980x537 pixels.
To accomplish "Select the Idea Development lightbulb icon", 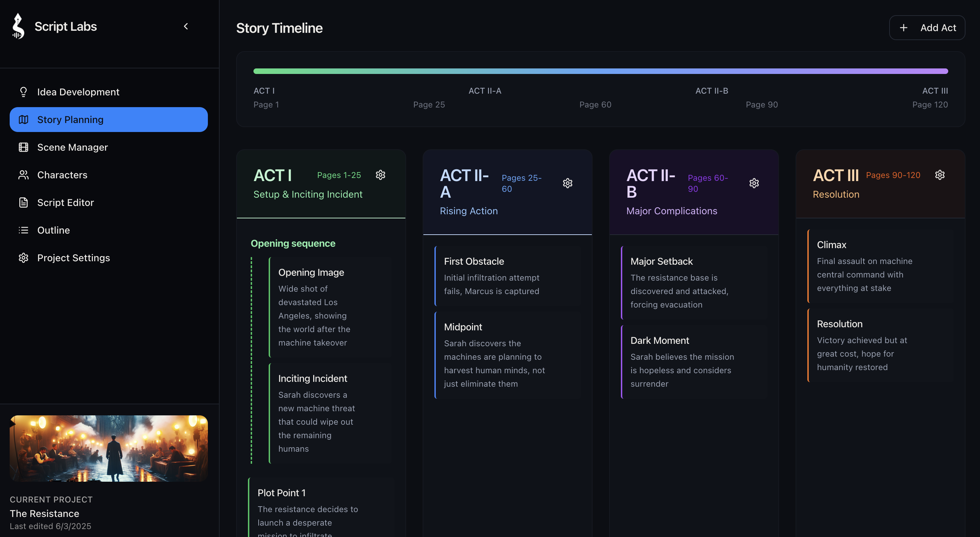I will pyautogui.click(x=23, y=92).
